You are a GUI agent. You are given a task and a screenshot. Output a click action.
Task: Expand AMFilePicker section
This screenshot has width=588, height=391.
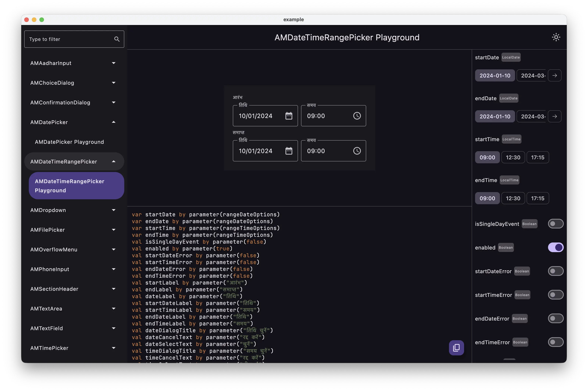pos(74,230)
